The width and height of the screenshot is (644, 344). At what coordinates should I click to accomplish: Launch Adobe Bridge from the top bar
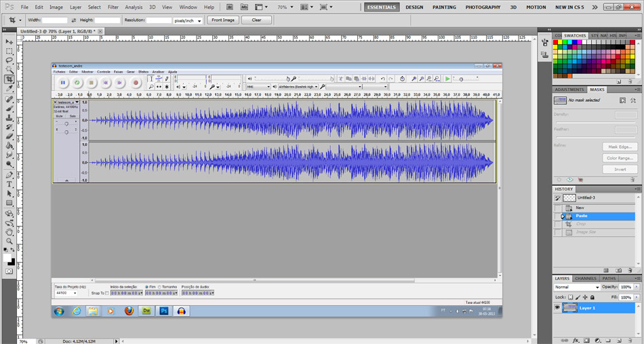pos(230,7)
